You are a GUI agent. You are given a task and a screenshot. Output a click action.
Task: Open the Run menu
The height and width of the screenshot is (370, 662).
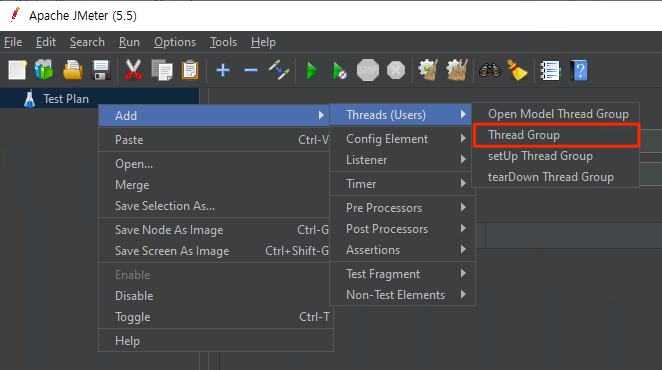pos(129,42)
